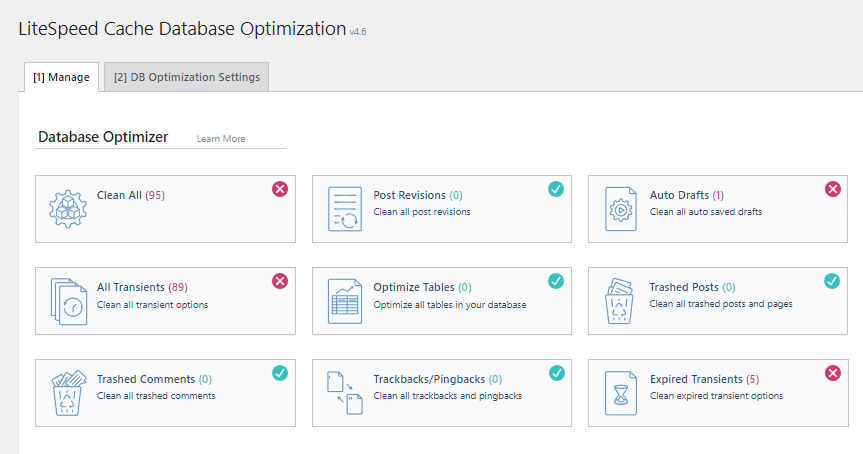Click red X status on Auto Drafts
The image size is (863, 454).
[833, 189]
